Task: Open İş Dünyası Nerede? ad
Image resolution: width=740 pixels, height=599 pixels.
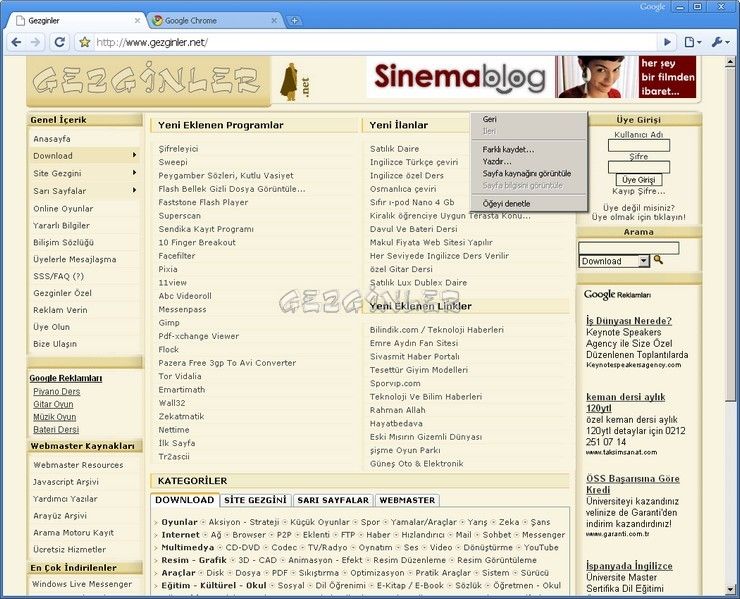Action: click(x=629, y=321)
